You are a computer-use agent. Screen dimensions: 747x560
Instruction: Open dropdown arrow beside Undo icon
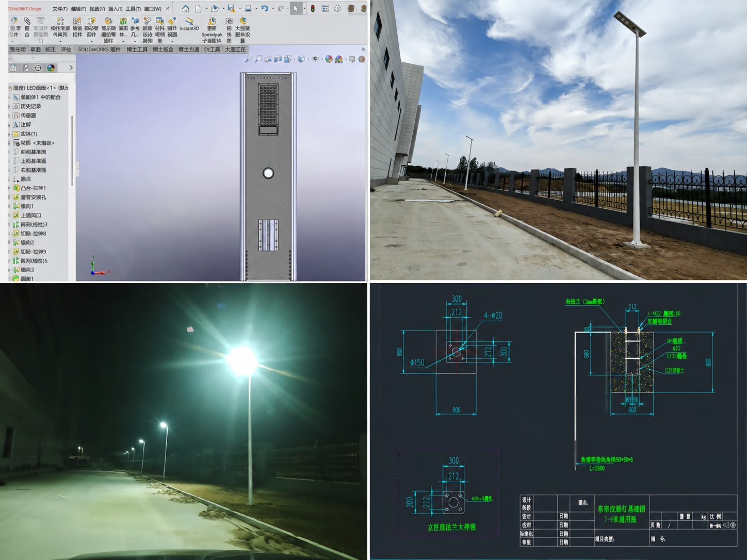click(272, 9)
